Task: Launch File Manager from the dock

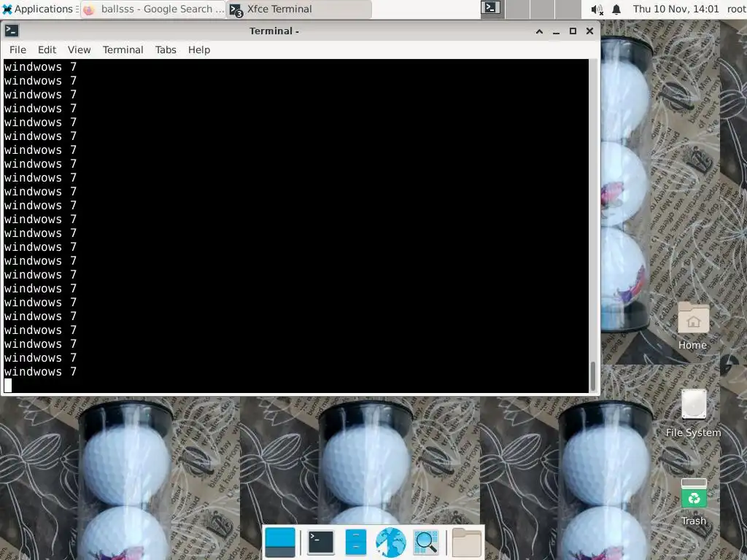Action: tap(356, 542)
